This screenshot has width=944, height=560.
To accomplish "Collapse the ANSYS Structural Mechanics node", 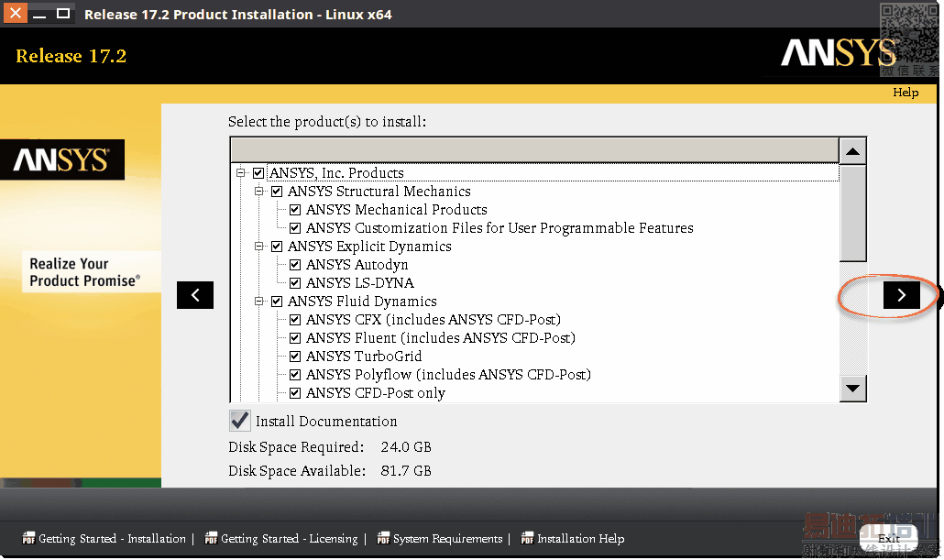I will [x=259, y=192].
